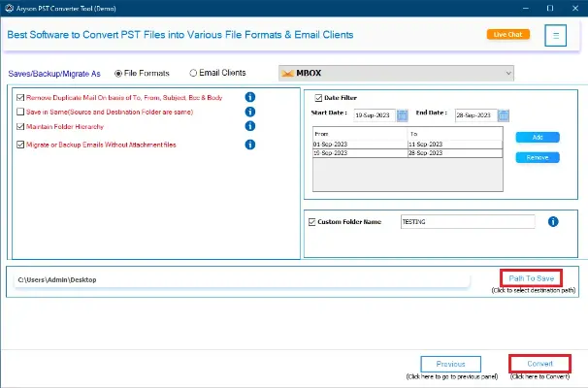Expand the MBOX format dropdown
This screenshot has height=388, width=588.
pos(396,73)
